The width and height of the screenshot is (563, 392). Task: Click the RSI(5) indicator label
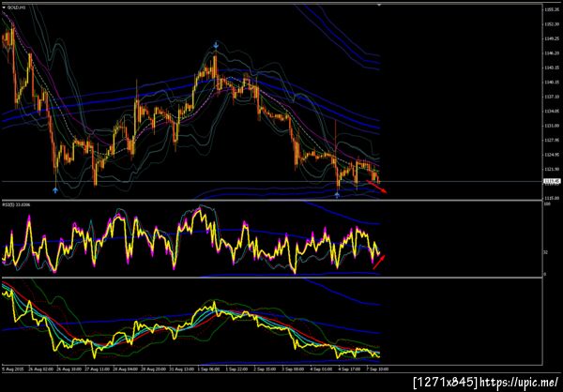(x=11, y=204)
